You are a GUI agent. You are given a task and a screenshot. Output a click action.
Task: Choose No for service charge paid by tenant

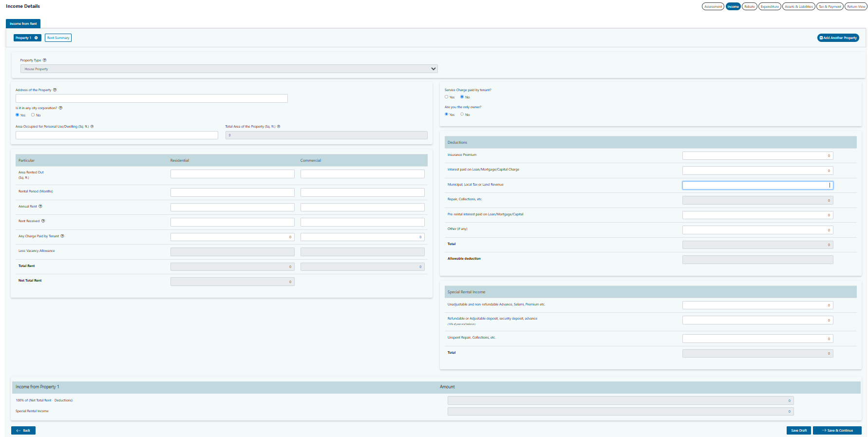click(x=462, y=97)
